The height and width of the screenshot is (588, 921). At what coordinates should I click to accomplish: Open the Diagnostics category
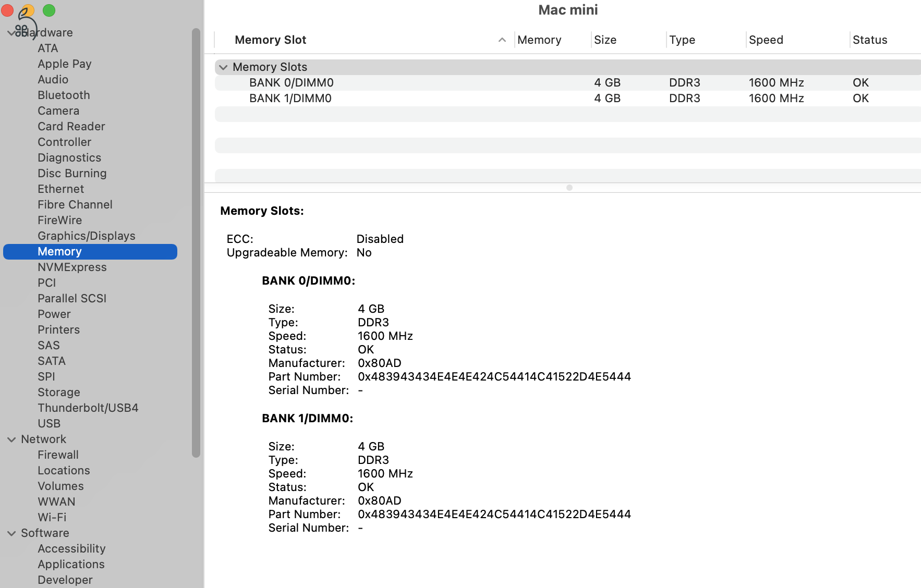click(x=69, y=158)
